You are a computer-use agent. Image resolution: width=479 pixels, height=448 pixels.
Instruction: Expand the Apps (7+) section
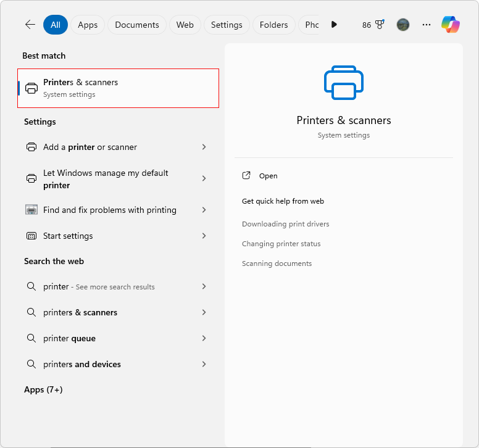pos(43,389)
